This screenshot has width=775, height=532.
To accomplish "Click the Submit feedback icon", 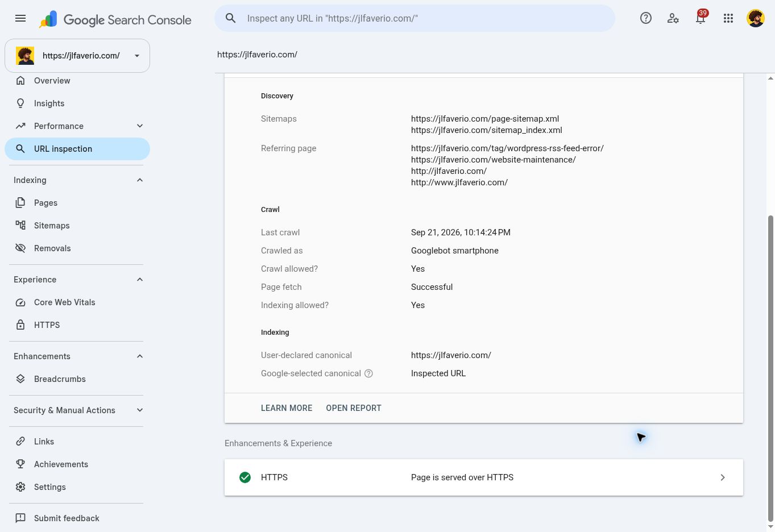I will (20, 518).
